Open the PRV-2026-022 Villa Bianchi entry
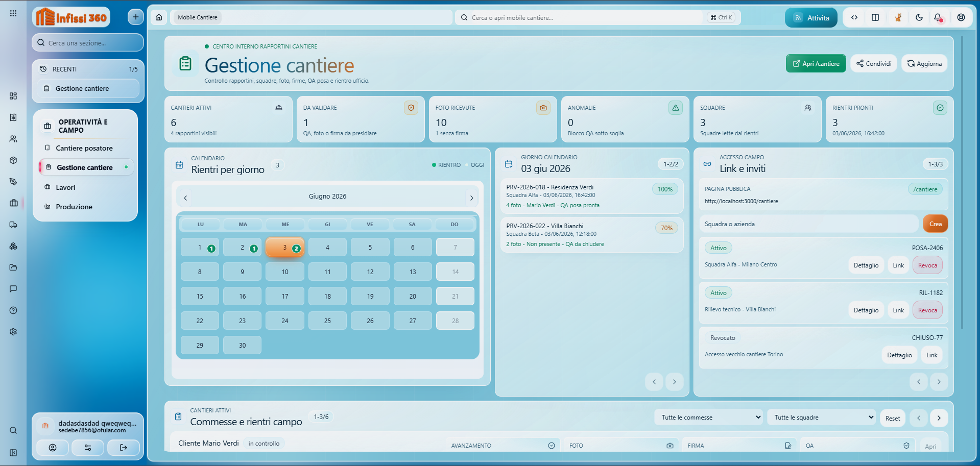The image size is (980, 466). pos(592,235)
